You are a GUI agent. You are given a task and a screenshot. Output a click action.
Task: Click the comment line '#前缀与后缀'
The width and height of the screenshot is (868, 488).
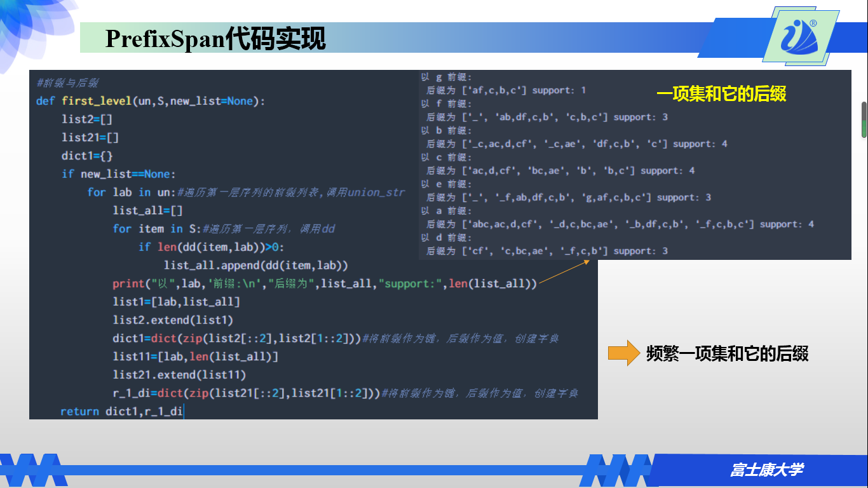pyautogui.click(x=67, y=83)
